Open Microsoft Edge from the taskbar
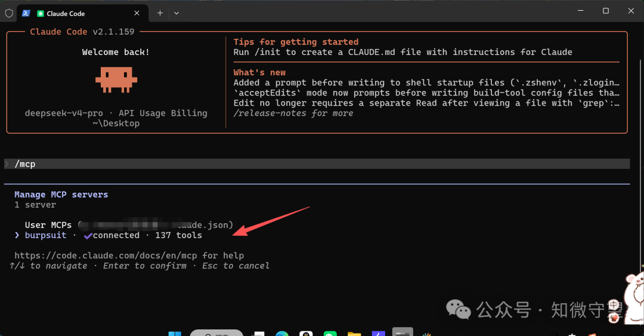The height and width of the screenshot is (336, 644). tap(281, 333)
